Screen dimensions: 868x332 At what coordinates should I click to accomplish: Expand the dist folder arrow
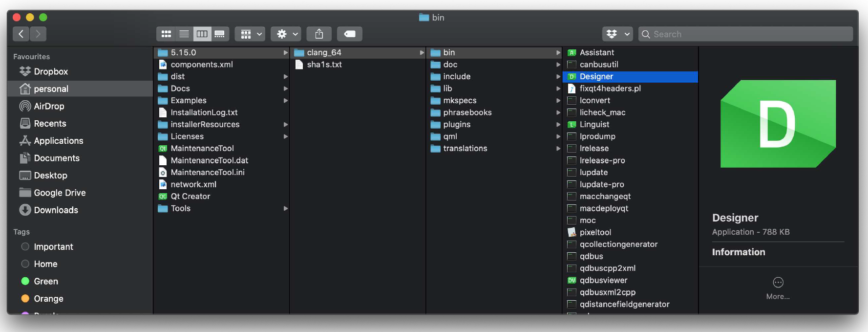286,76
